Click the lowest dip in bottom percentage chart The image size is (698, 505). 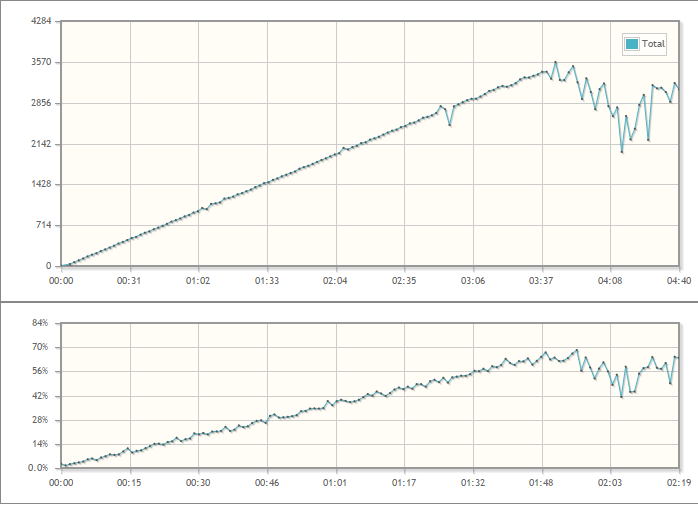(x=622, y=397)
